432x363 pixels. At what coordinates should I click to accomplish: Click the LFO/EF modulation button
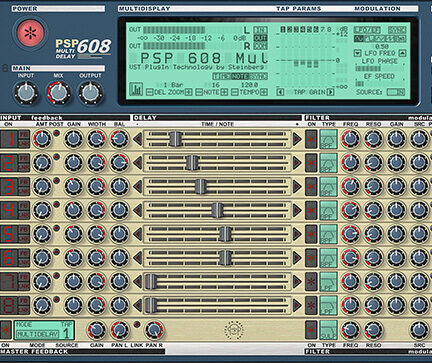point(367,30)
